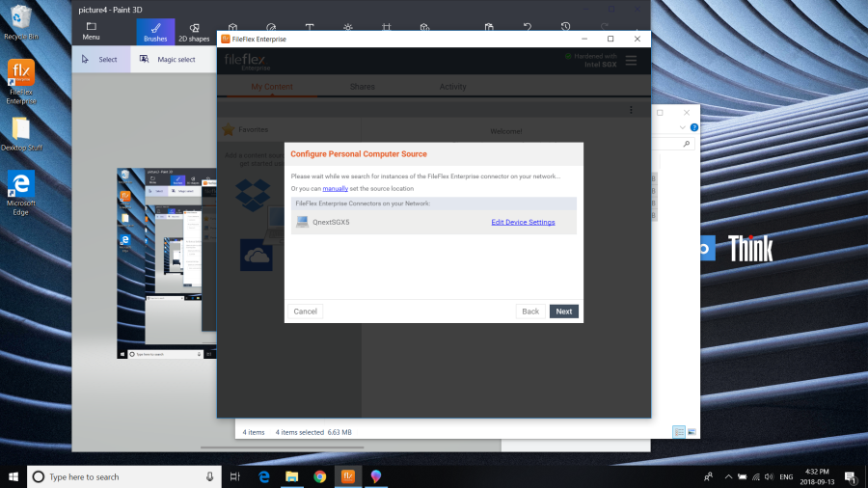The width and height of the screenshot is (868, 488).
Task: Open History clock icon in Paint 3D
Action: 565,27
